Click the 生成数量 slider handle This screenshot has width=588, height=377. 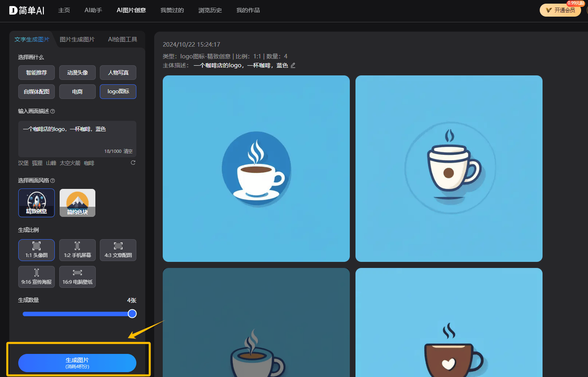click(132, 314)
